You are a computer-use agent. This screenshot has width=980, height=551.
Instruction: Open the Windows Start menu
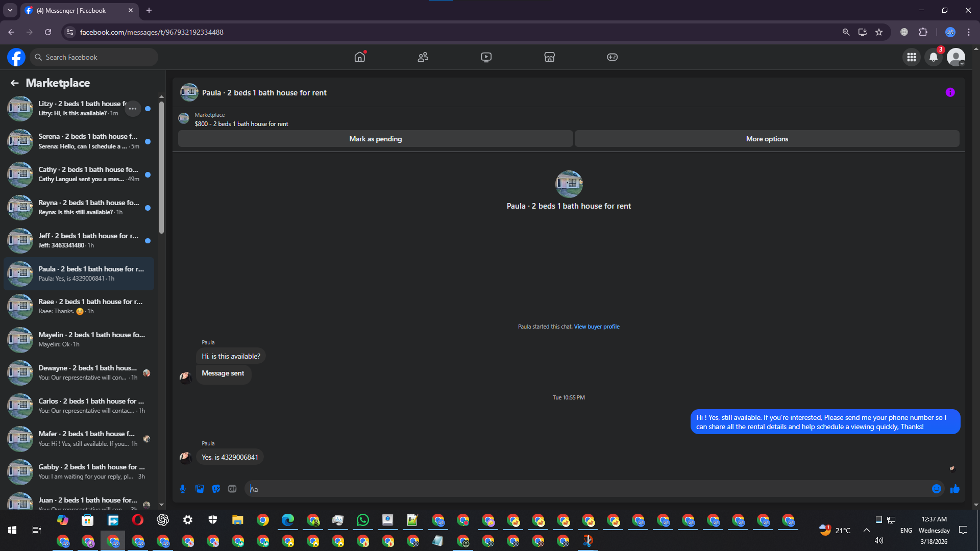12,530
